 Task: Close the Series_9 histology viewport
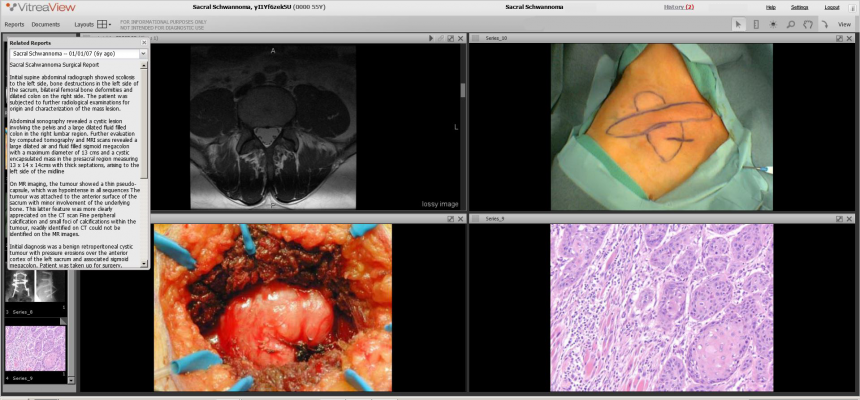coord(850,217)
